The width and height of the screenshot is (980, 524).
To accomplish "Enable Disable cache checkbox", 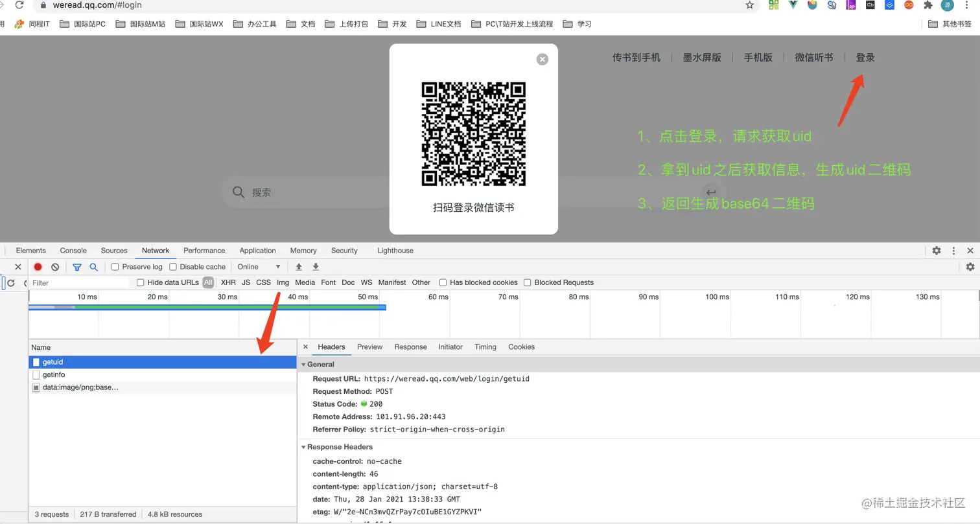I will click(x=173, y=267).
